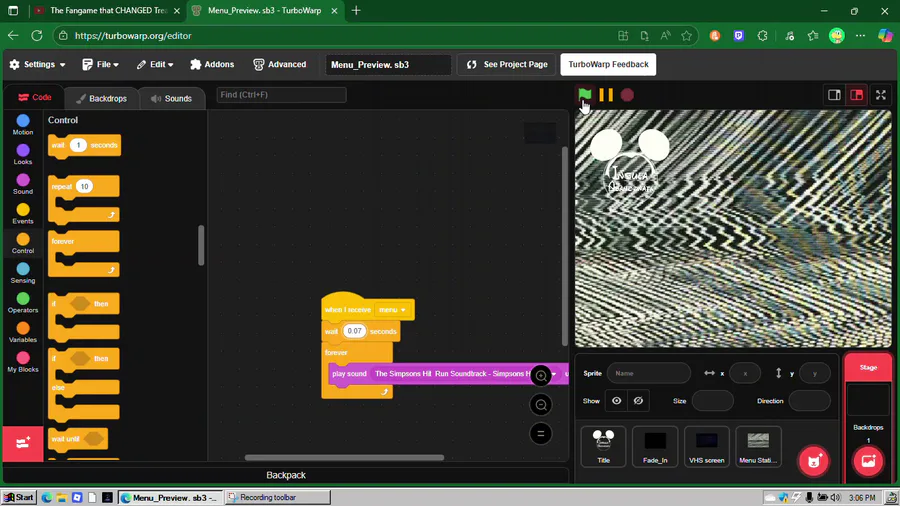Select the Operators block category
The width and height of the screenshot is (900, 506).
tap(23, 302)
